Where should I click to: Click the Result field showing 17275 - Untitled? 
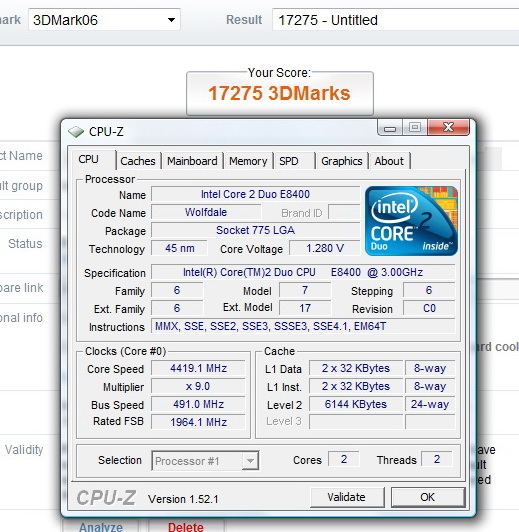coord(395,20)
